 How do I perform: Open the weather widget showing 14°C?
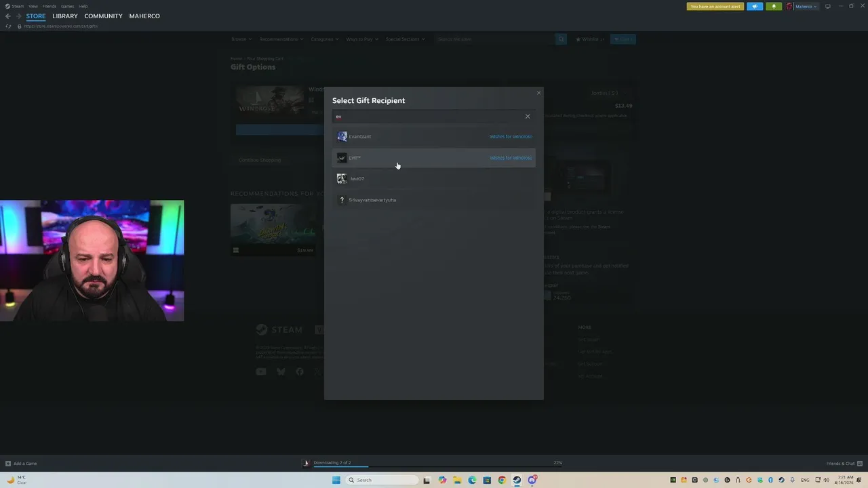coord(17,480)
